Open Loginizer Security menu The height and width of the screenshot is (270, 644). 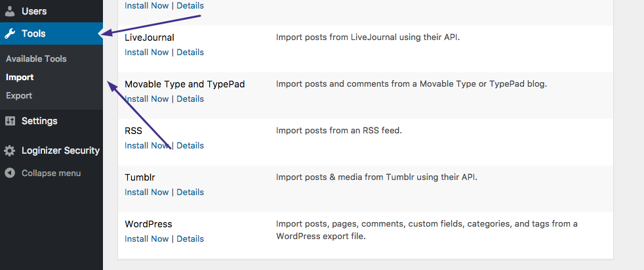coord(60,150)
